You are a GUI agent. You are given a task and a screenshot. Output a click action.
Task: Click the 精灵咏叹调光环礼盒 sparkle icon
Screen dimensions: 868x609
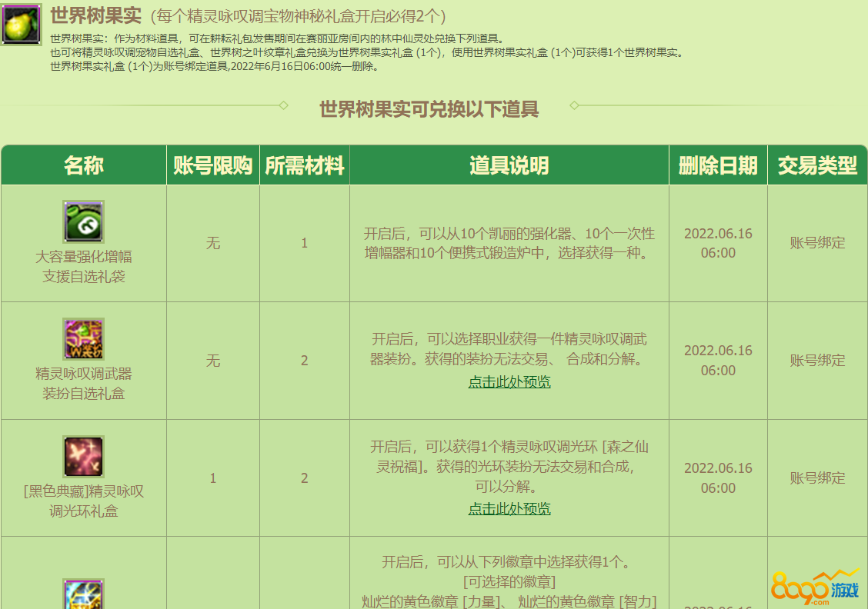[x=83, y=457]
